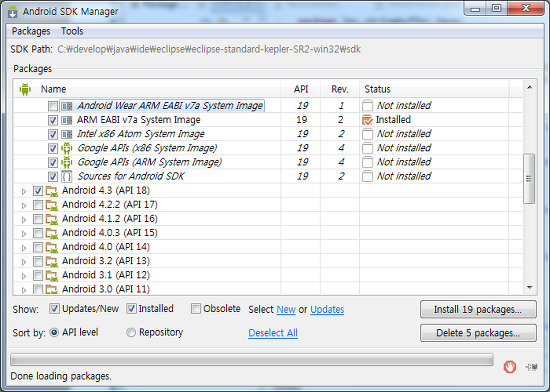Uncheck the Intel x86 Atom System Image checkbox
The image size is (550, 392).
[x=53, y=134]
